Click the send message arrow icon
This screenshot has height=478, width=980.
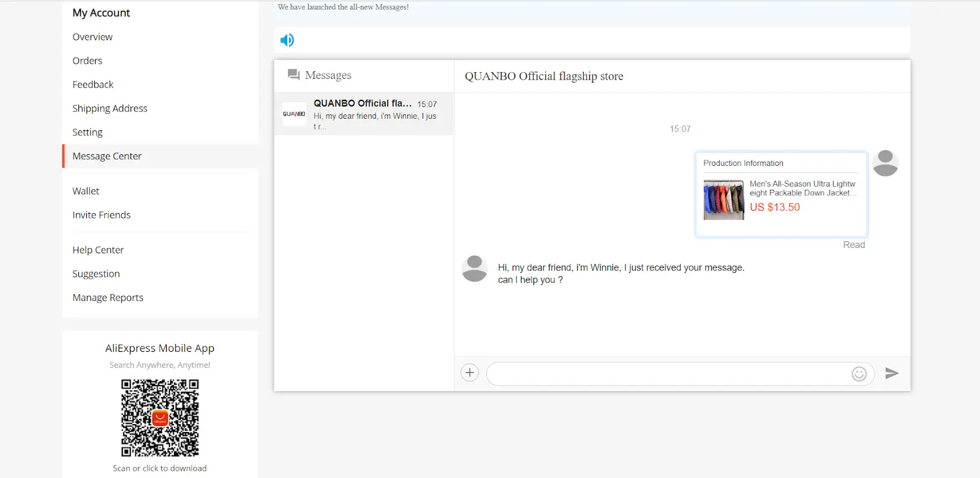(x=892, y=373)
